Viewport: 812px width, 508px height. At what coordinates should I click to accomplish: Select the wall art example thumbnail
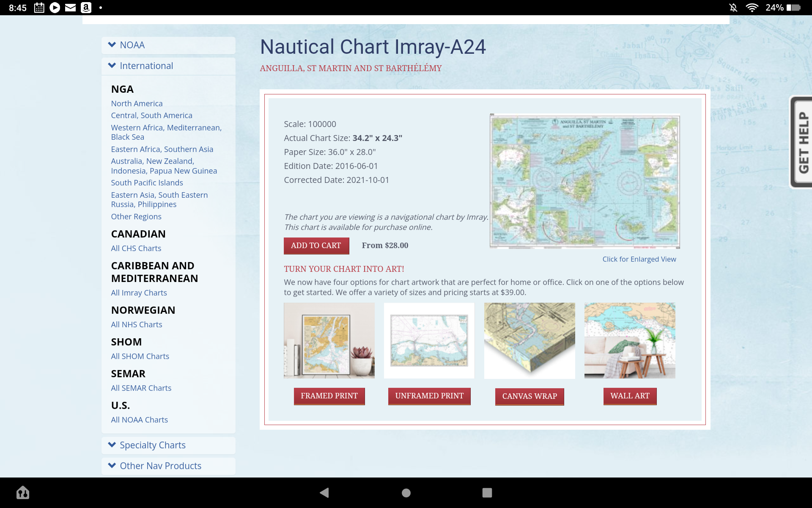click(x=630, y=340)
